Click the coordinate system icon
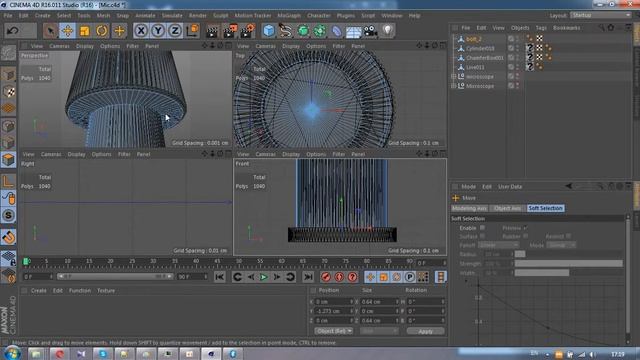The image size is (640, 360). click(192, 31)
